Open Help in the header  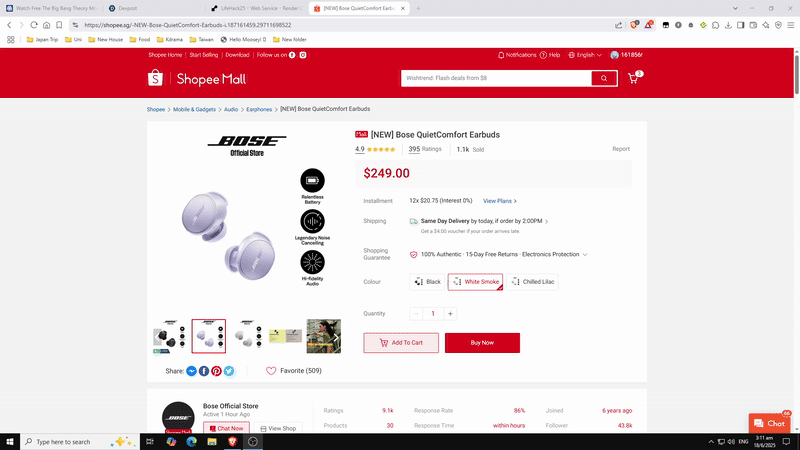pyautogui.click(x=550, y=55)
